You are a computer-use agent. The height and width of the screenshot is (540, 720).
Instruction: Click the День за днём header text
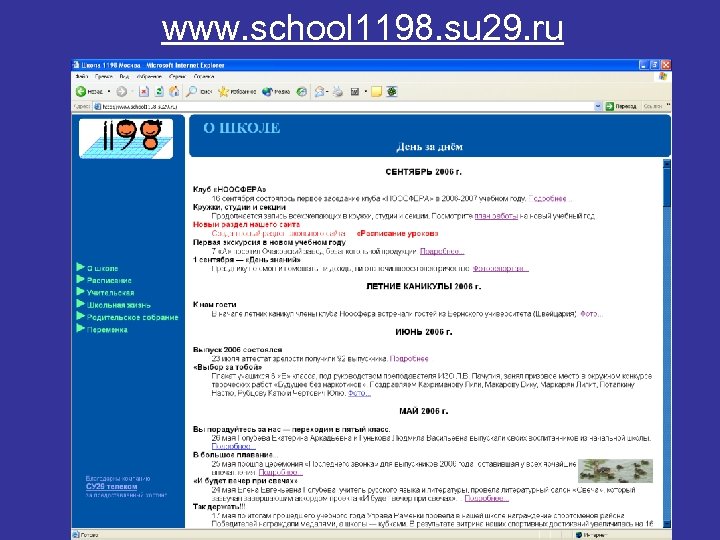[x=429, y=147]
